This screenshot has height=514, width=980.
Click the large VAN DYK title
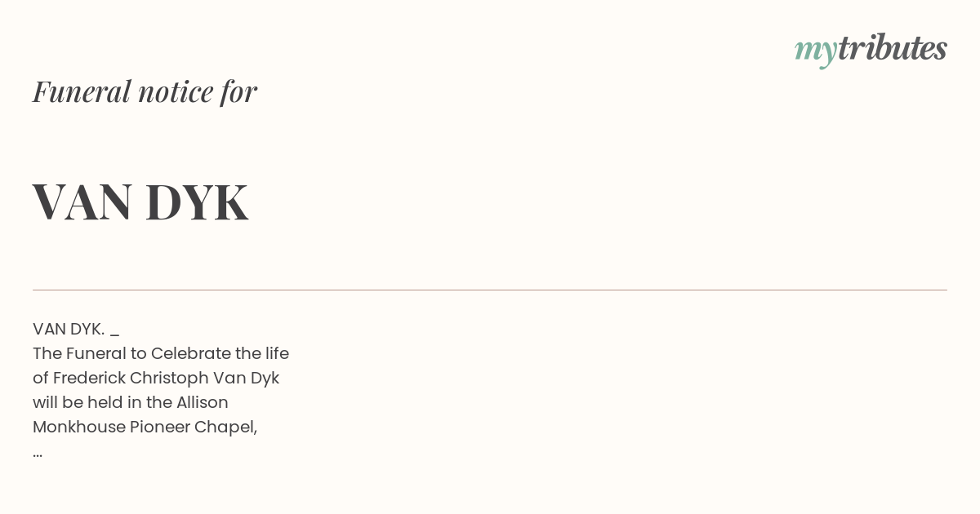[x=140, y=202]
